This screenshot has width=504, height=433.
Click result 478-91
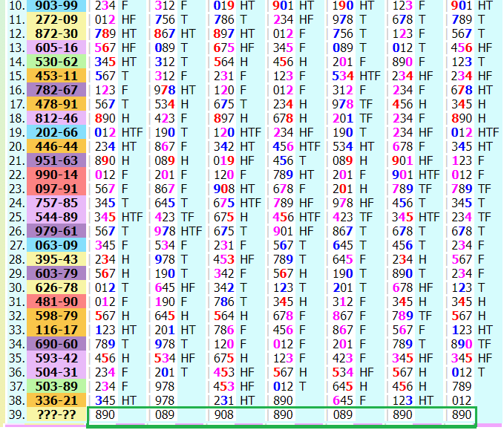point(56,104)
